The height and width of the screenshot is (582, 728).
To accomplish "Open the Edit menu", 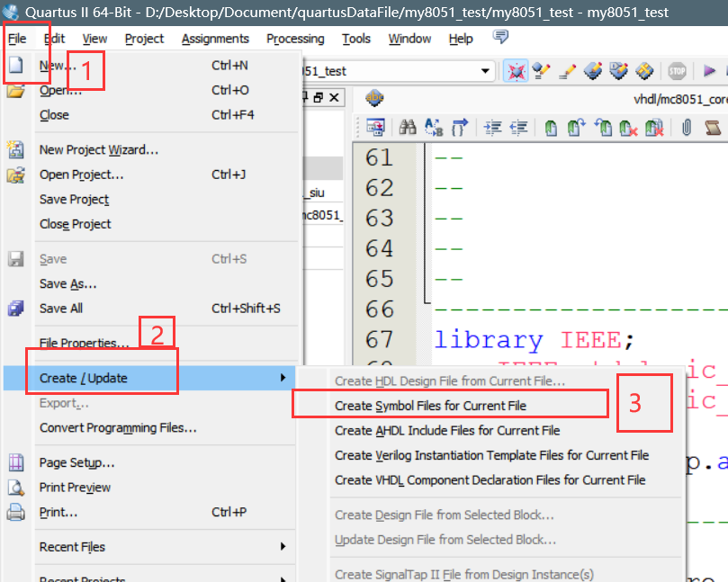I will point(54,39).
